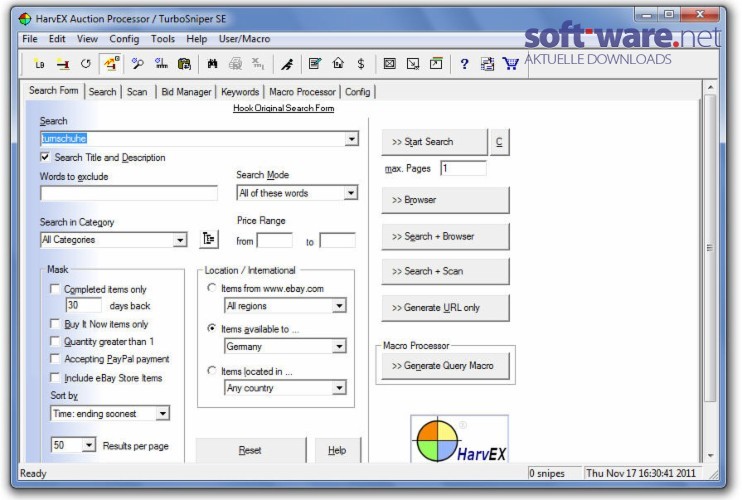Click Hook Original Search Form link
The height and width of the screenshot is (500, 742).
(283, 108)
